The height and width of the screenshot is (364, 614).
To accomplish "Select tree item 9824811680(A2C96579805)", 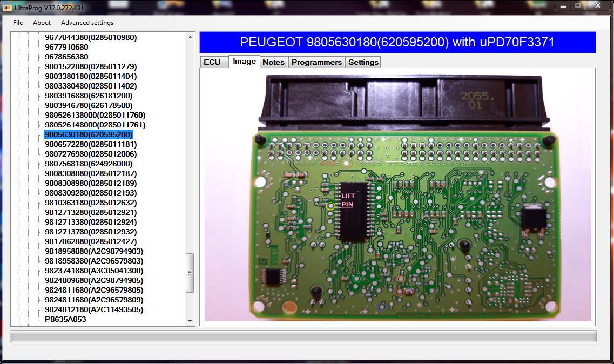I will pos(94,291).
